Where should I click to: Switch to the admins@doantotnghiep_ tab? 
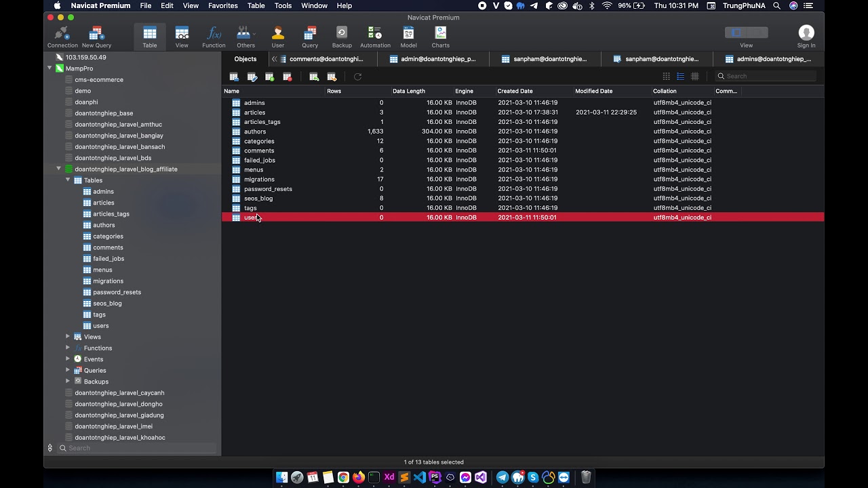tap(768, 59)
